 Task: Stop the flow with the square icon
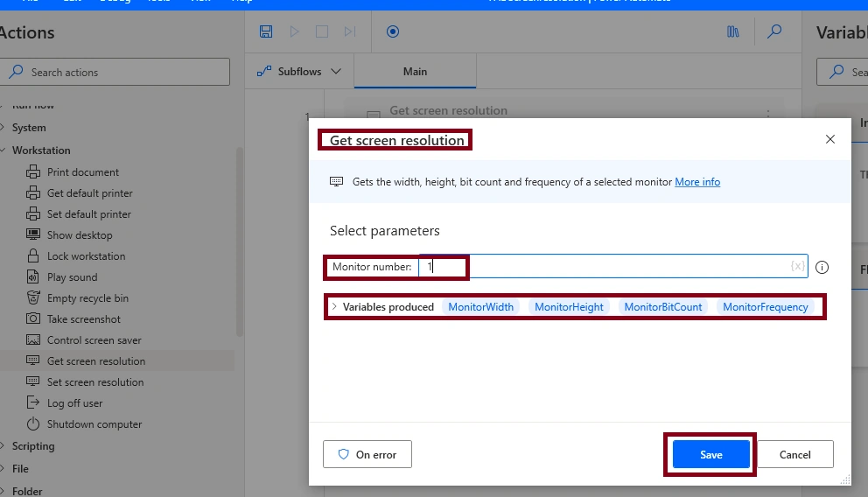[x=322, y=31]
